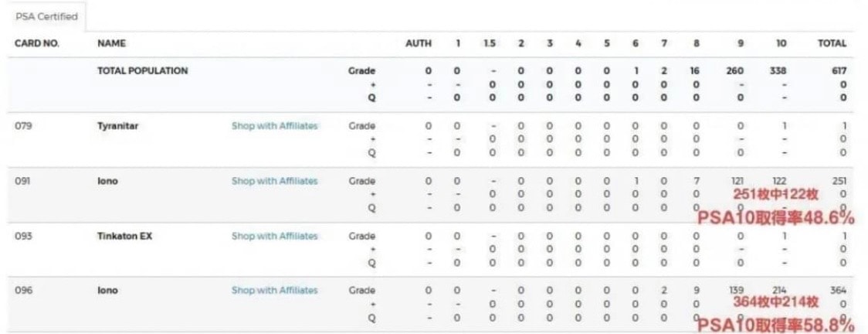Image resolution: width=868 pixels, height=334 pixels.
Task: Click total population value 617
Action: point(839,71)
